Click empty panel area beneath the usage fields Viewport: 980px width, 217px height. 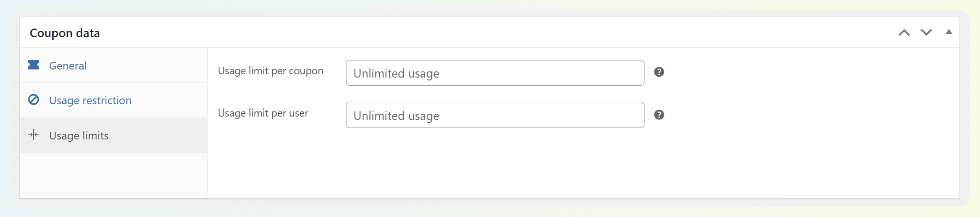570,167
